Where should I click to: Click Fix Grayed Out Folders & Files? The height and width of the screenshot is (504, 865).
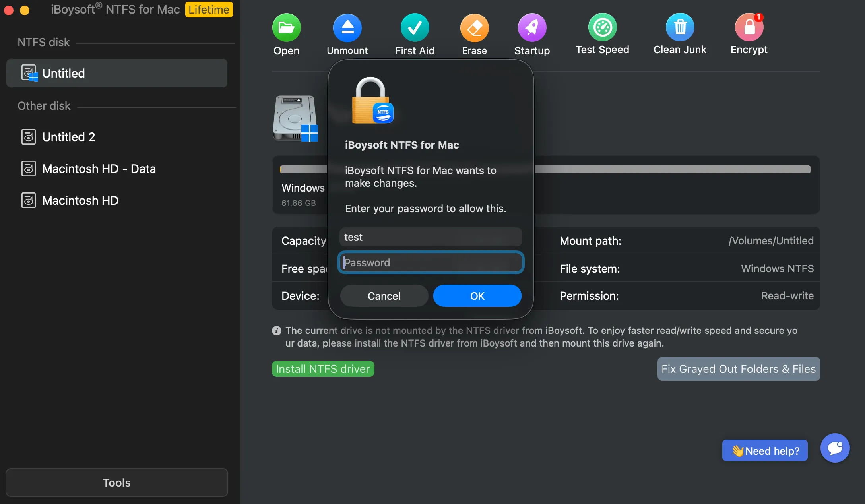point(739,369)
